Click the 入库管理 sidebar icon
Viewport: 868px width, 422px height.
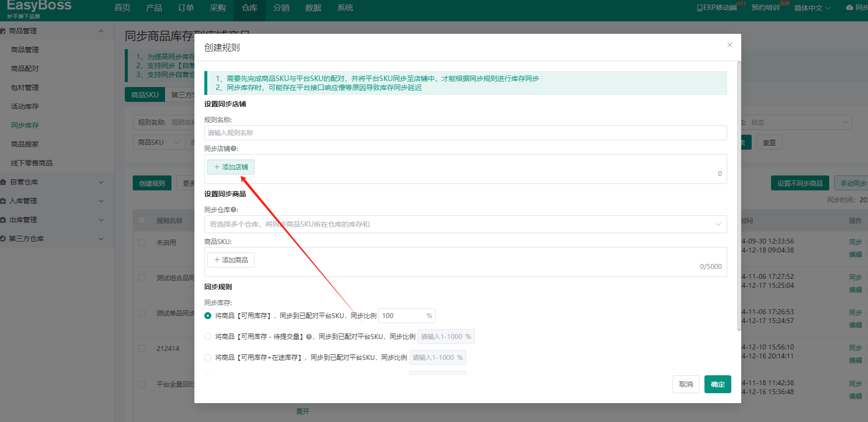[x=3, y=201]
